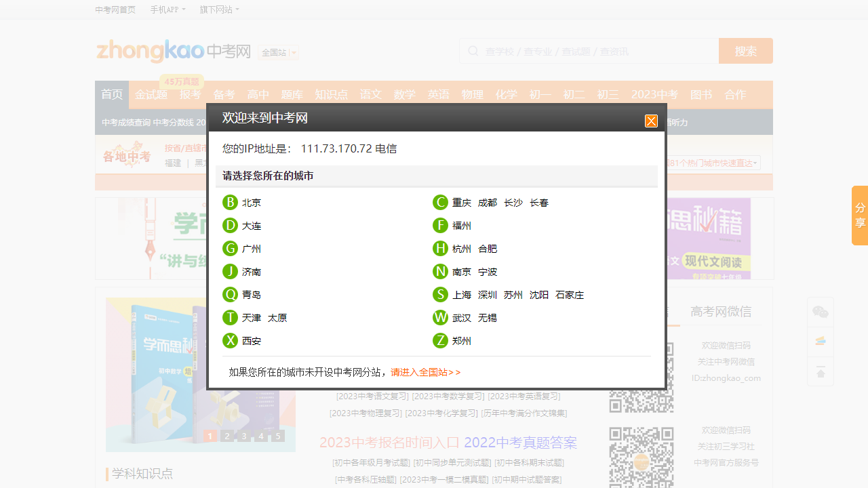This screenshot has width=868, height=488.
Task: Click the G letter icon before 广州
Action: pos(230,248)
